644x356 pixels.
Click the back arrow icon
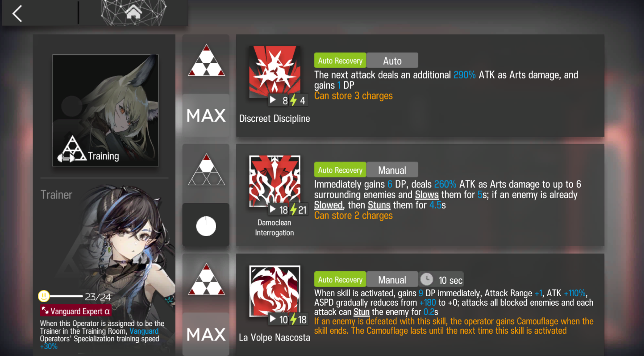coord(17,14)
